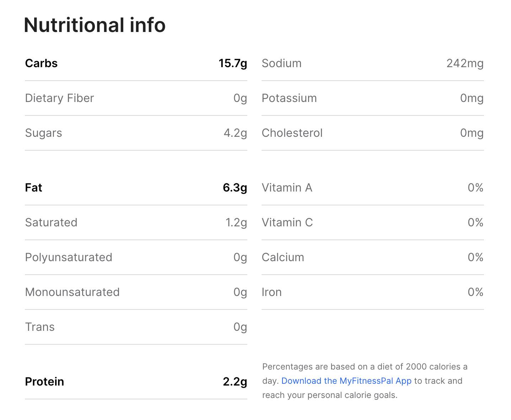This screenshot has width=511, height=420.
Task: Click the Nutritional info heading
Action: coord(95,25)
